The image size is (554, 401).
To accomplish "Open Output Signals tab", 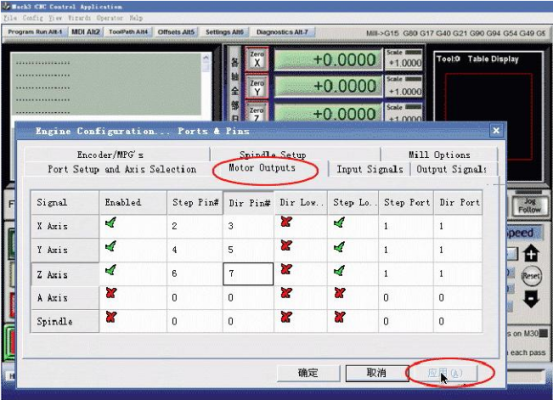I will coord(451,169).
